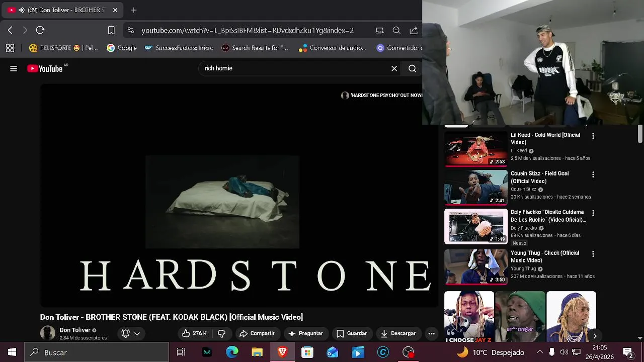Open the SuccessFactors: Inicio bookmark
Viewport: 644px width, 362px height.
179,48
